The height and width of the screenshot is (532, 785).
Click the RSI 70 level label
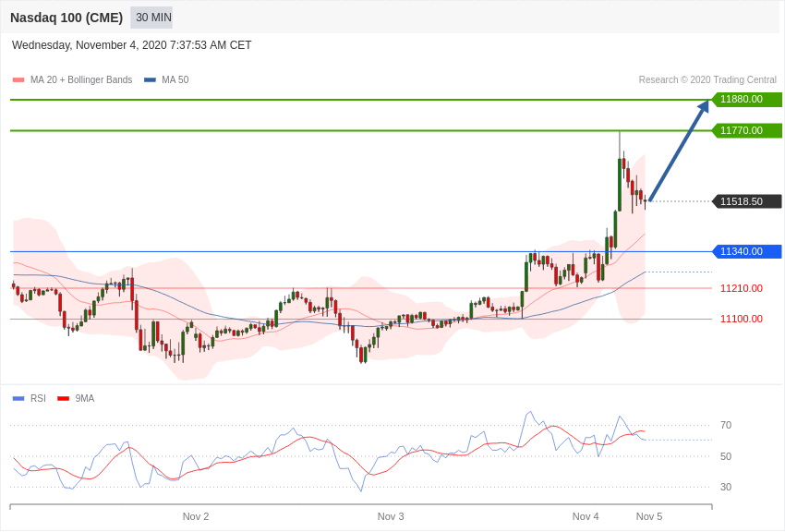(x=726, y=425)
